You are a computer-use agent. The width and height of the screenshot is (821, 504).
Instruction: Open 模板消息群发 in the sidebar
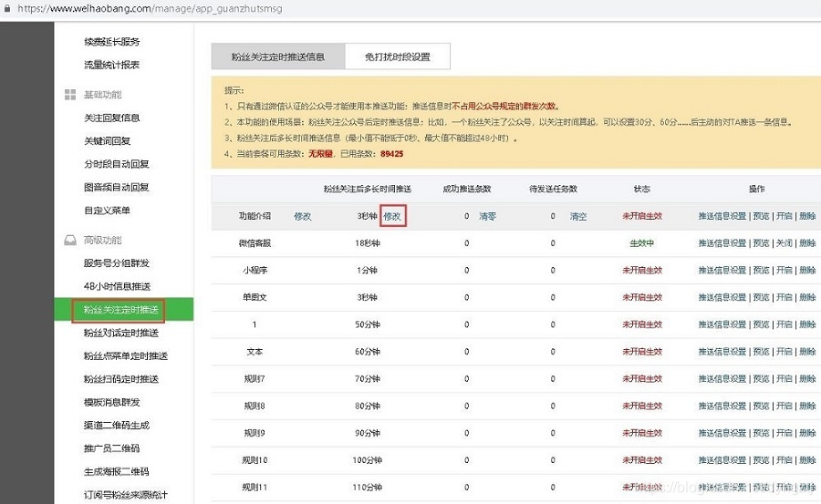click(111, 403)
